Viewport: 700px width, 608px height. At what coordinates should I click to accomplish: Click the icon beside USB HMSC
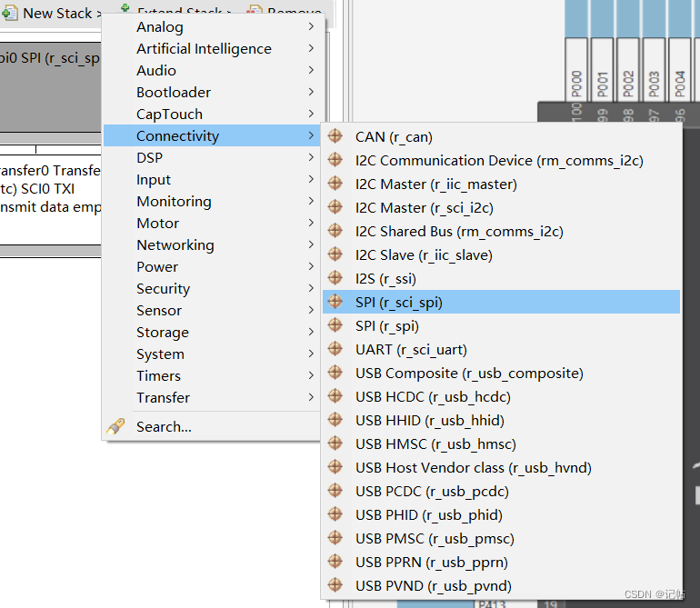coord(335,444)
